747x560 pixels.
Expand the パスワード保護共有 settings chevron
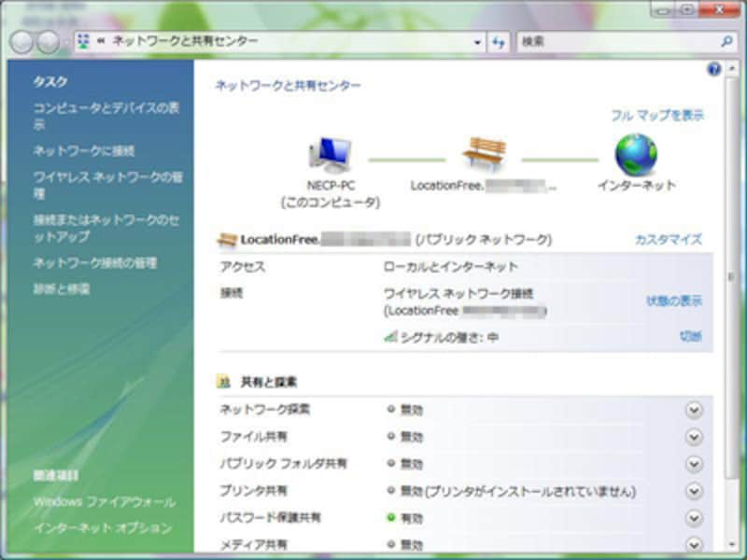tap(694, 518)
